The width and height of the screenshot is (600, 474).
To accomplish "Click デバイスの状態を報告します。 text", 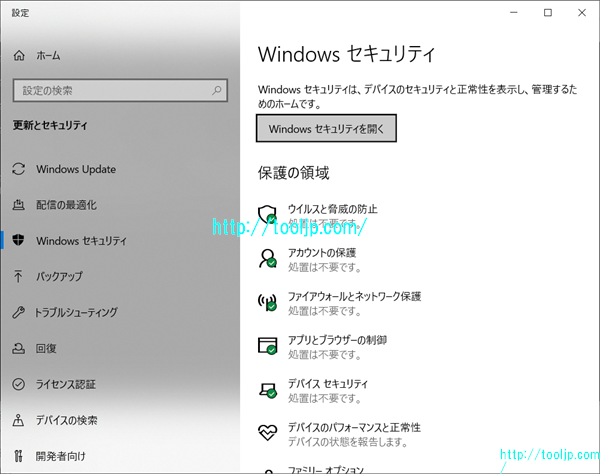I will 348,442.
